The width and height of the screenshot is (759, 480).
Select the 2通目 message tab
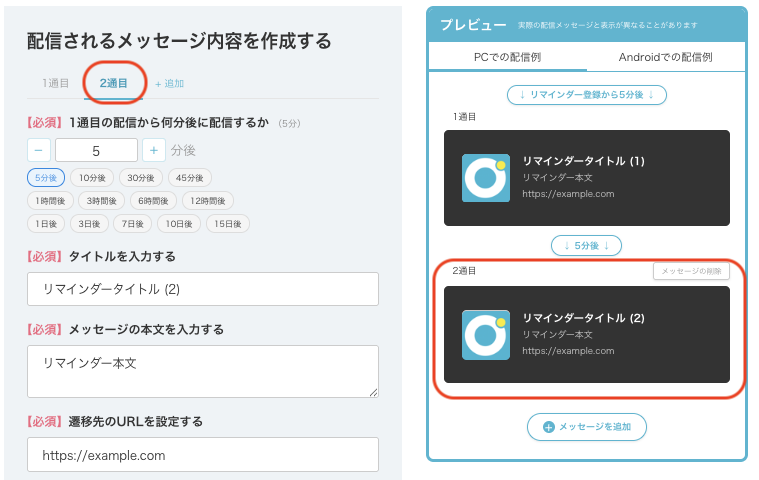click(113, 83)
